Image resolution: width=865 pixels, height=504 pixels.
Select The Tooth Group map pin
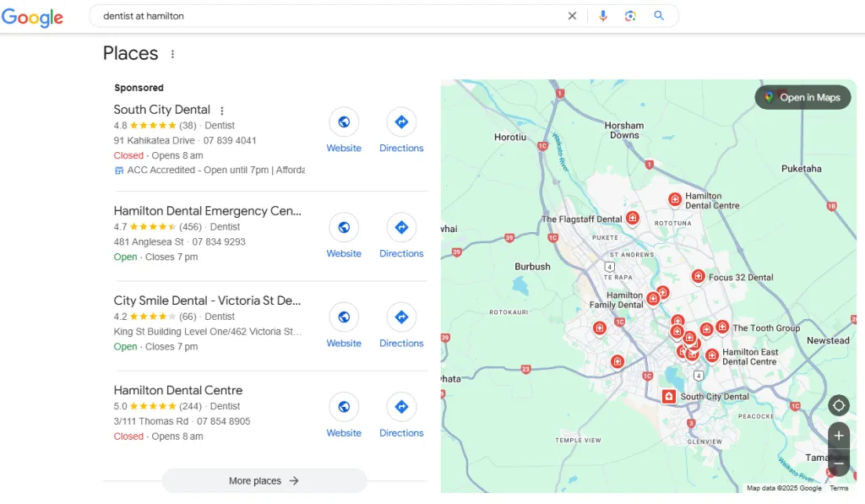(722, 327)
